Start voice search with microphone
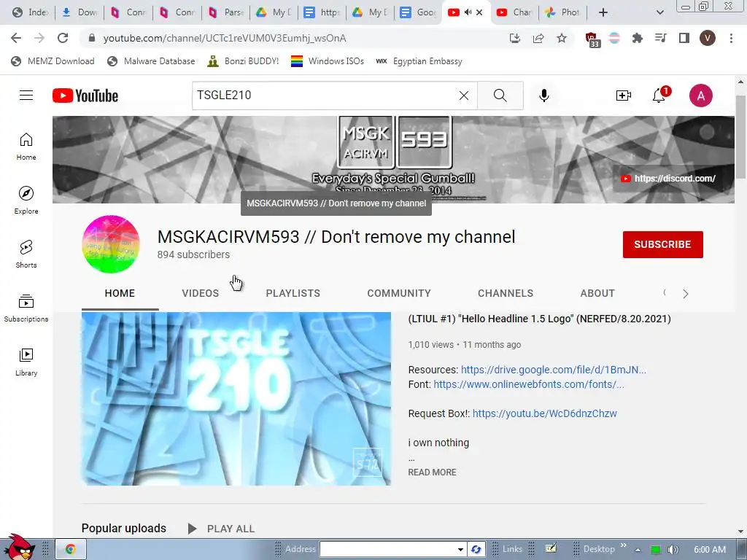 click(543, 96)
